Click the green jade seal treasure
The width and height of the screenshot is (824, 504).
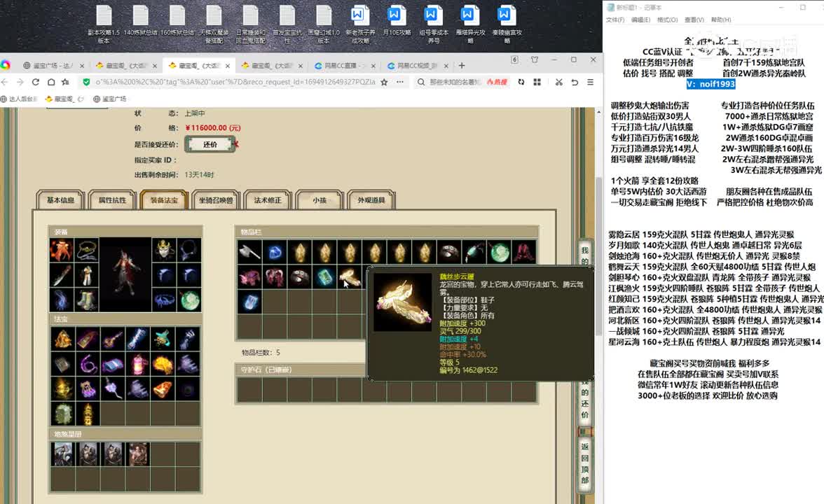[x=62, y=413]
